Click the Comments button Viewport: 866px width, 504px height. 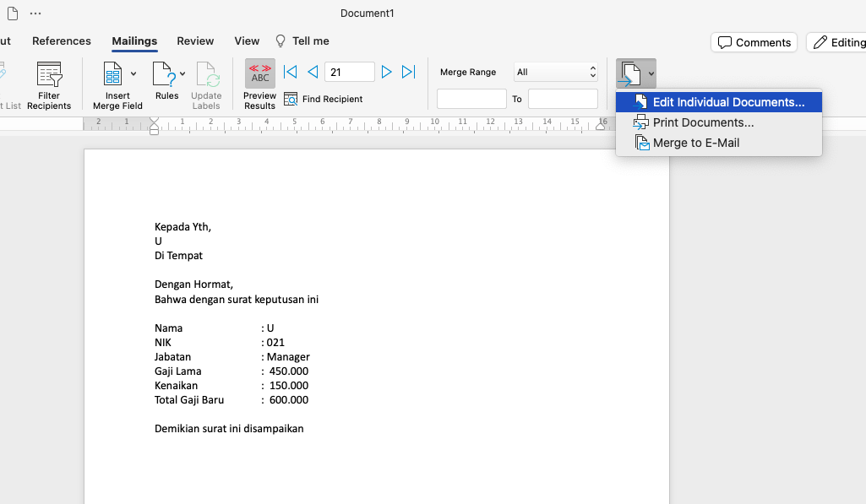coord(754,42)
